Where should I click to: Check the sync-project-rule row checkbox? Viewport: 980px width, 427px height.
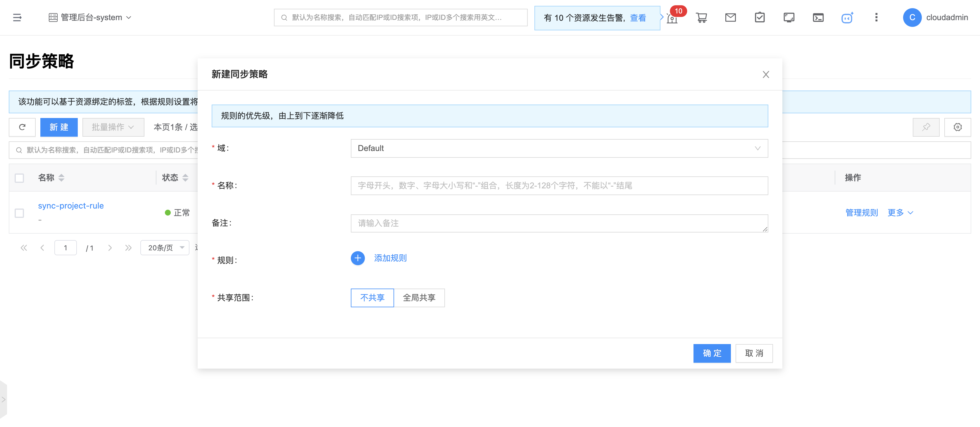[x=19, y=213]
